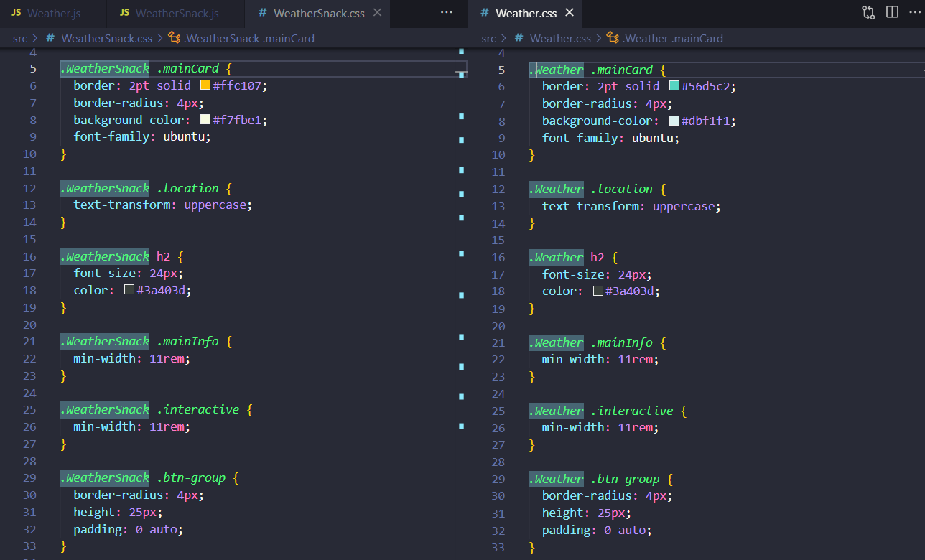Image resolution: width=925 pixels, height=560 pixels.
Task: Open color picker for #f7fbe1 swatch
Action: point(205,120)
